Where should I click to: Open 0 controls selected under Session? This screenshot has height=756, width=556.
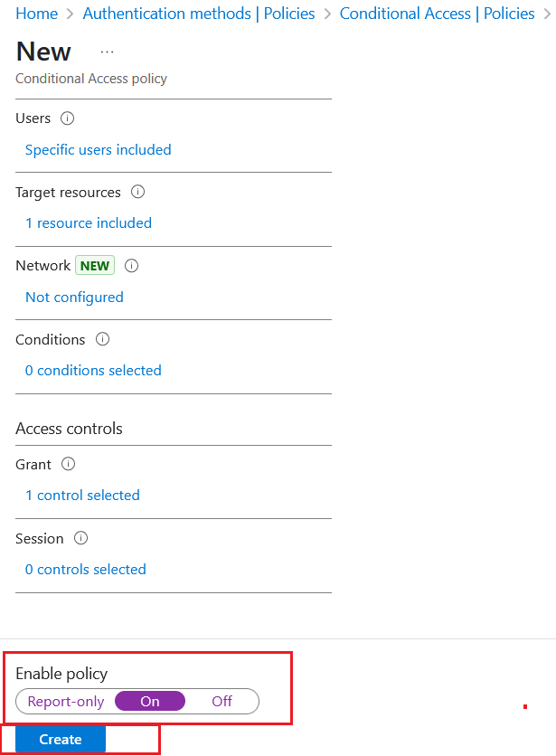(x=85, y=570)
